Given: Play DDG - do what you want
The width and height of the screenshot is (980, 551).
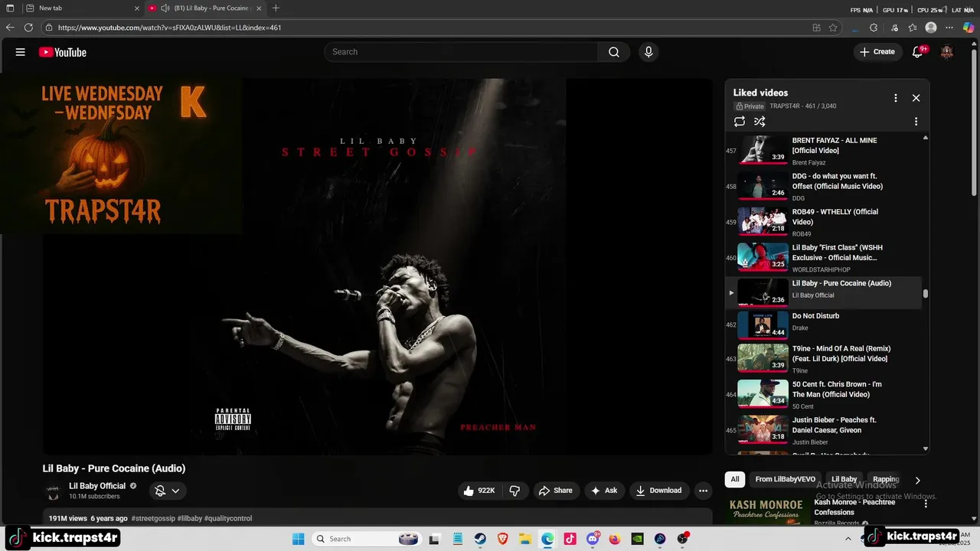Looking at the screenshot, I should tap(823, 187).
